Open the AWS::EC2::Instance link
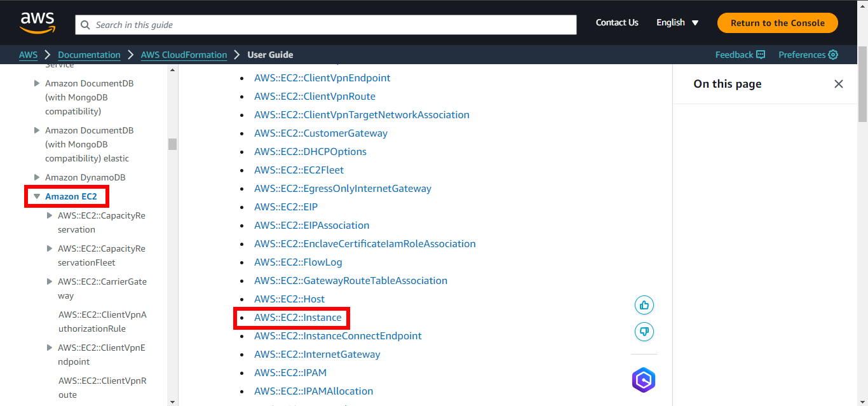 [297, 318]
